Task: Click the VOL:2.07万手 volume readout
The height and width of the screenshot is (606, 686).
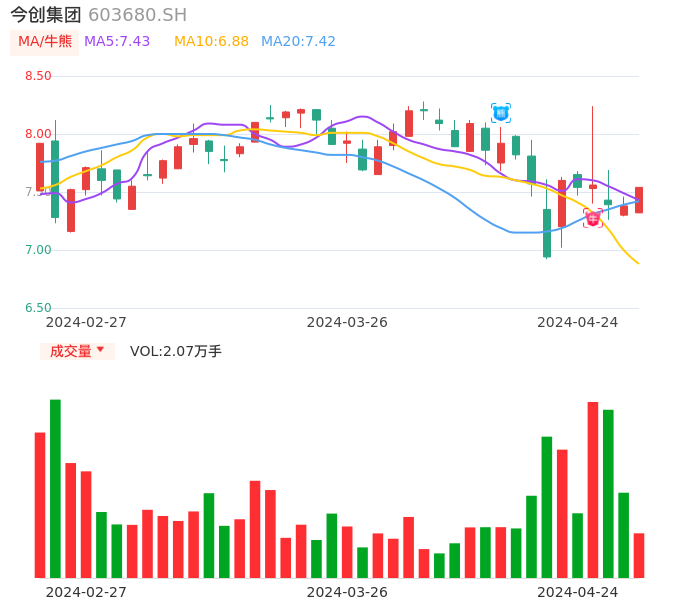Action: coord(175,351)
